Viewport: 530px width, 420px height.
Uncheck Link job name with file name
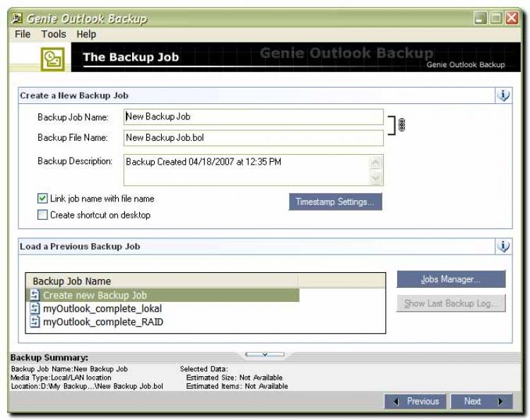click(x=42, y=199)
